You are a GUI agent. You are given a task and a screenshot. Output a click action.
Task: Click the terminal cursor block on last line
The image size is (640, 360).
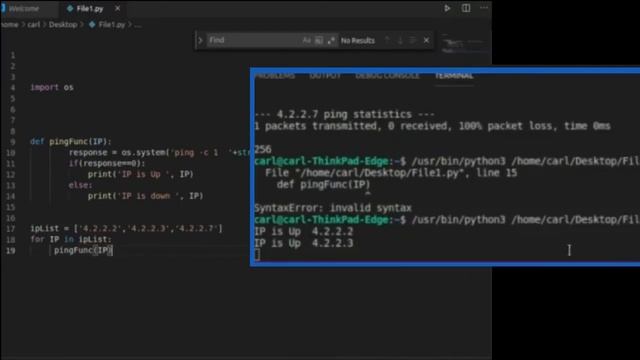(x=257, y=255)
